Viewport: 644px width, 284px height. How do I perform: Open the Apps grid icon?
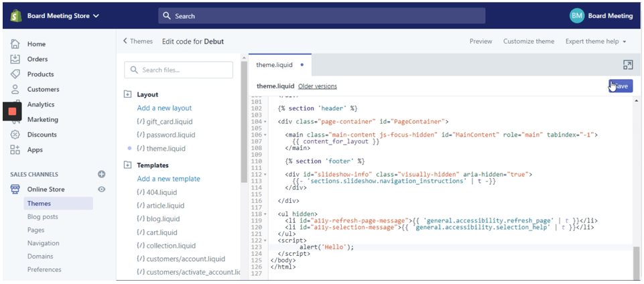coord(15,150)
